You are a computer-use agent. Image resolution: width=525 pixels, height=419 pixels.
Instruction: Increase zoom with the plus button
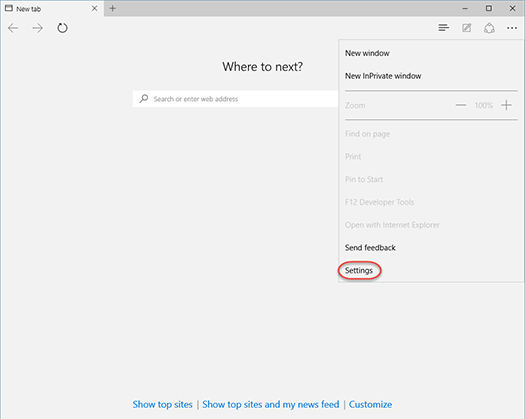[506, 105]
